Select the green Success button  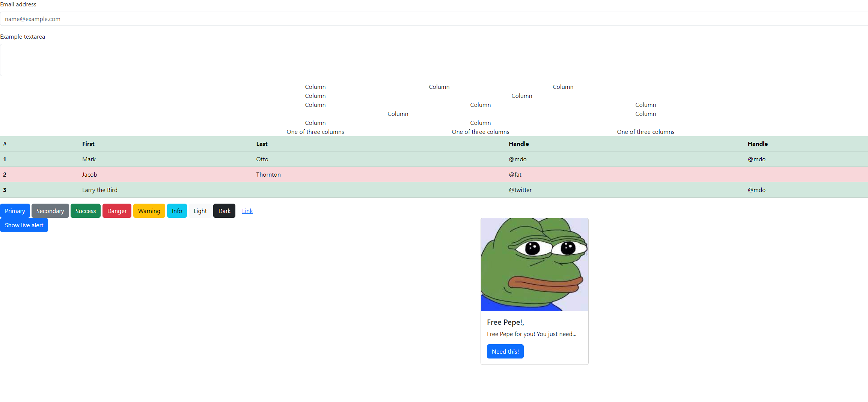86,211
